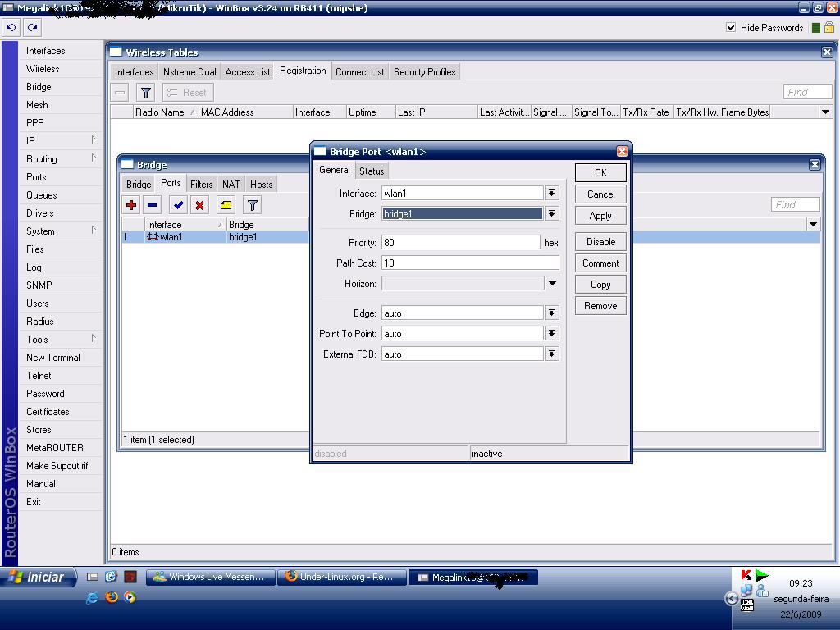Click the Path Cost input field
The width and height of the screenshot is (840, 630).
pyautogui.click(x=469, y=263)
